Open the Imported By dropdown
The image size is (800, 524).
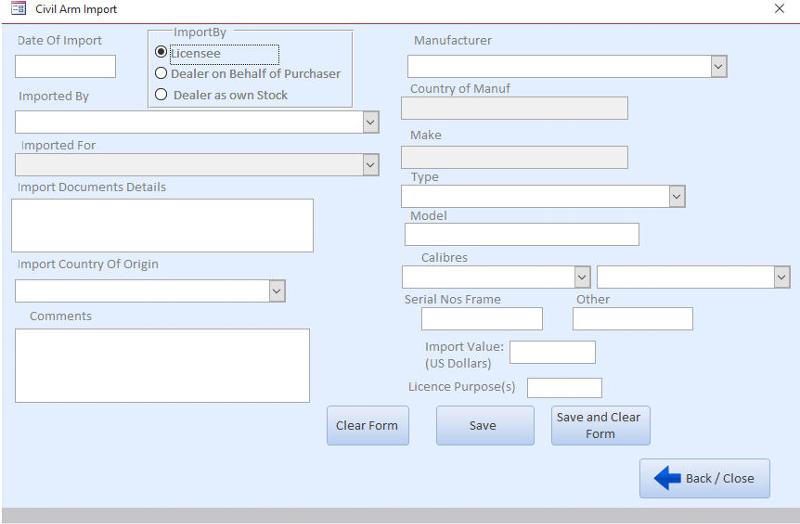pos(370,122)
